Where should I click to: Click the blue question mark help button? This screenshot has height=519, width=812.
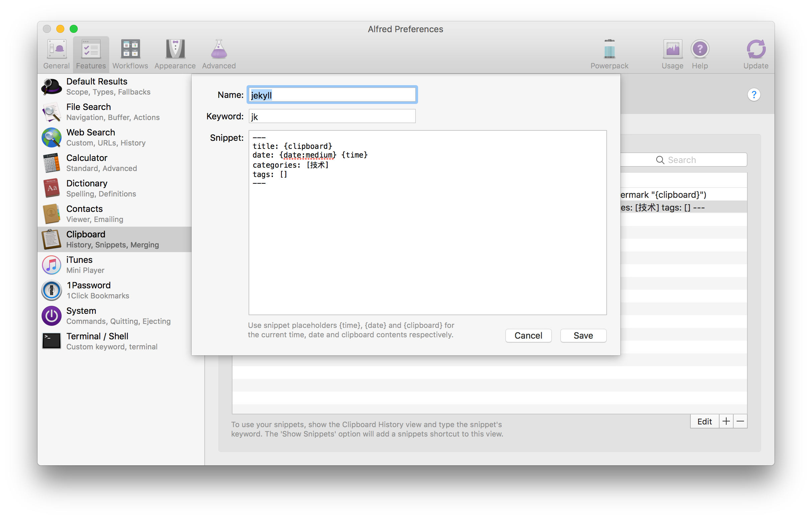(x=754, y=95)
